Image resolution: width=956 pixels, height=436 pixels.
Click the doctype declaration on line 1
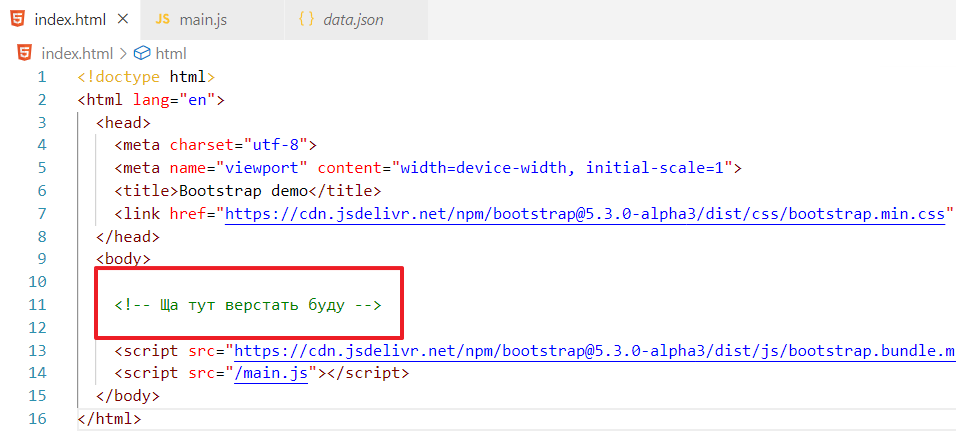(x=146, y=77)
